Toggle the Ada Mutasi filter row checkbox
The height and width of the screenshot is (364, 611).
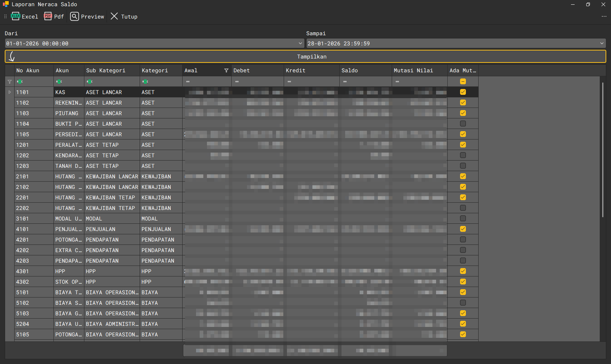(463, 82)
